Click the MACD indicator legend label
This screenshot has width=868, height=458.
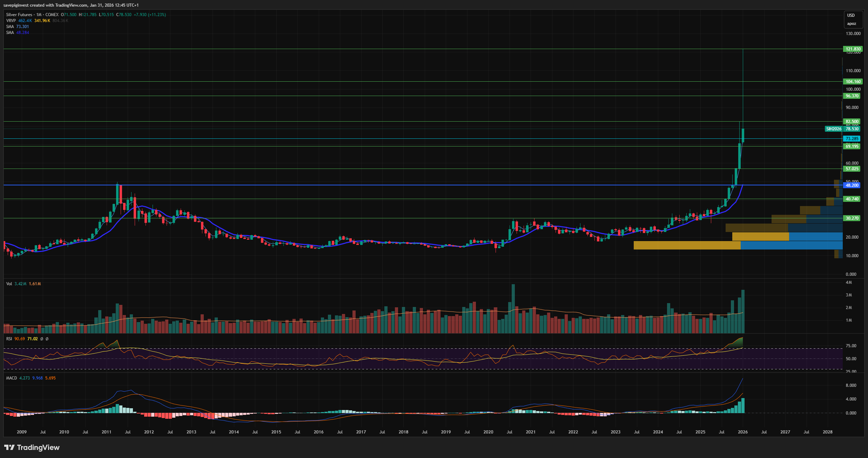(11, 378)
